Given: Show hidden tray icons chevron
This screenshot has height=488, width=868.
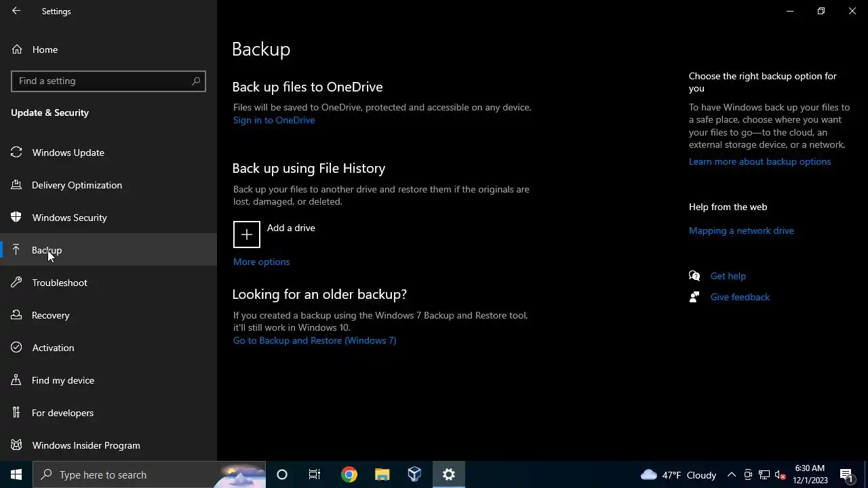Looking at the screenshot, I should 732,475.
